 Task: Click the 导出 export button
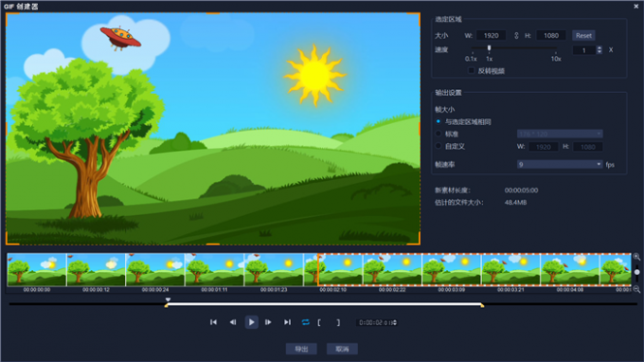point(301,349)
